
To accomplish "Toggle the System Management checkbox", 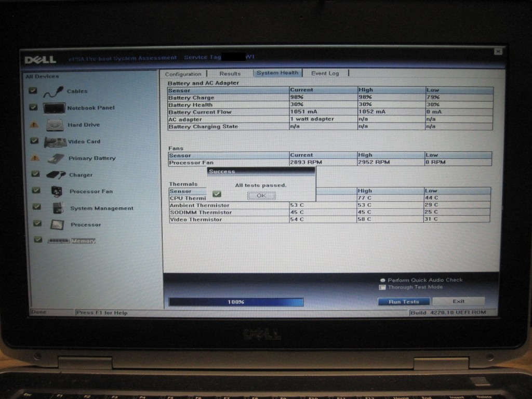I will click(x=37, y=207).
